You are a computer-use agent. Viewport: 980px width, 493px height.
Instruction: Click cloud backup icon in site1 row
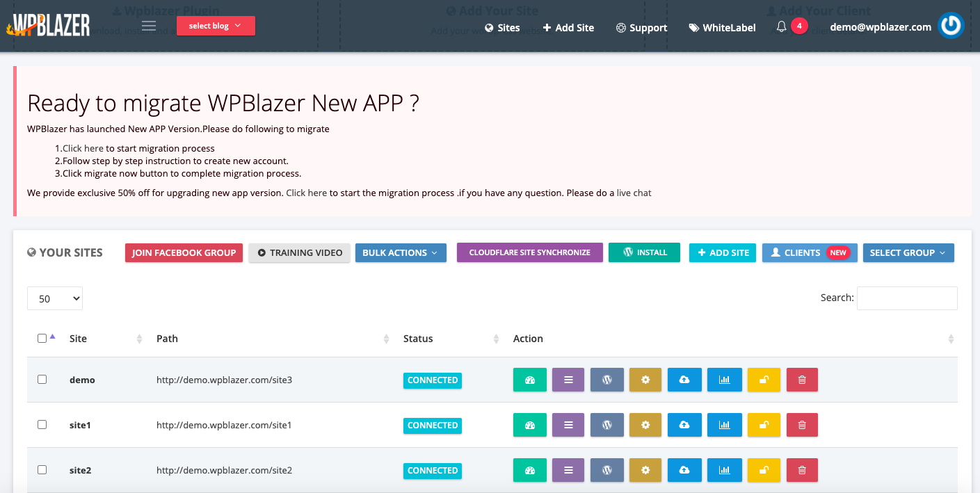click(684, 425)
